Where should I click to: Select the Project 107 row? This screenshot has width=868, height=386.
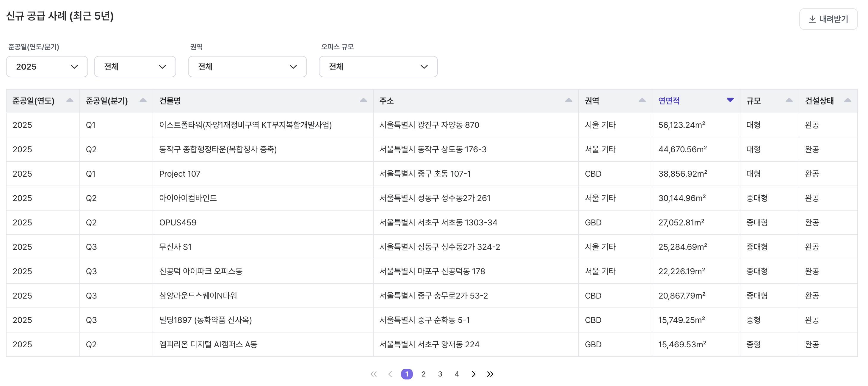pyautogui.click(x=180, y=174)
